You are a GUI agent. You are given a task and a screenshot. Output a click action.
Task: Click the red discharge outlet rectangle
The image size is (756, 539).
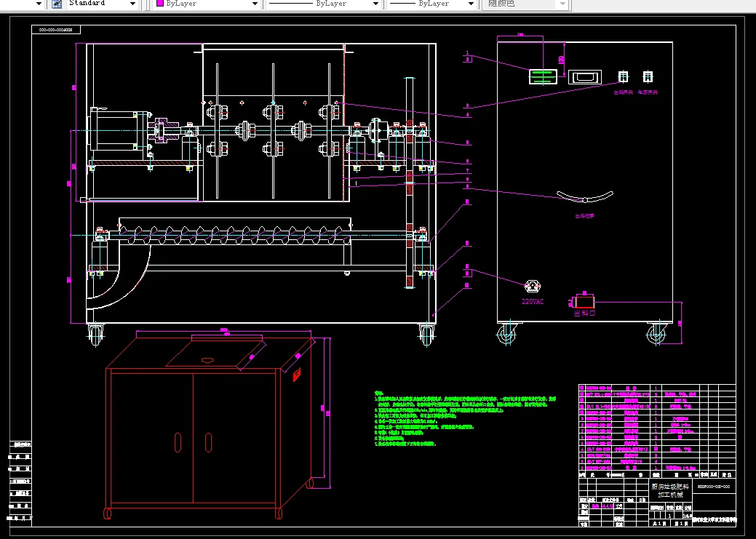pyautogui.click(x=584, y=301)
